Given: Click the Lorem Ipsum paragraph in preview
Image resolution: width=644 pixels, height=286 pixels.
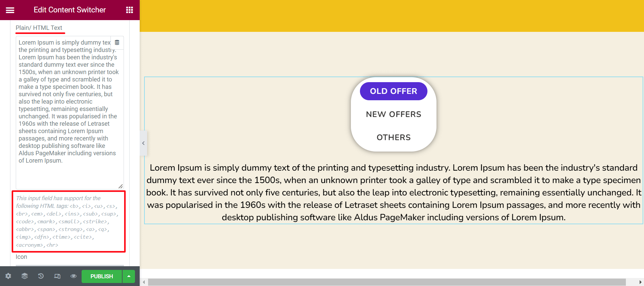Looking at the screenshot, I should coord(394,192).
